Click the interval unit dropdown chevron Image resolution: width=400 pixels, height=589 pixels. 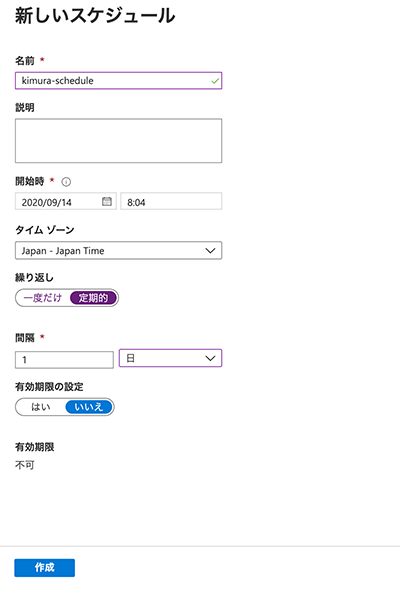[210, 358]
